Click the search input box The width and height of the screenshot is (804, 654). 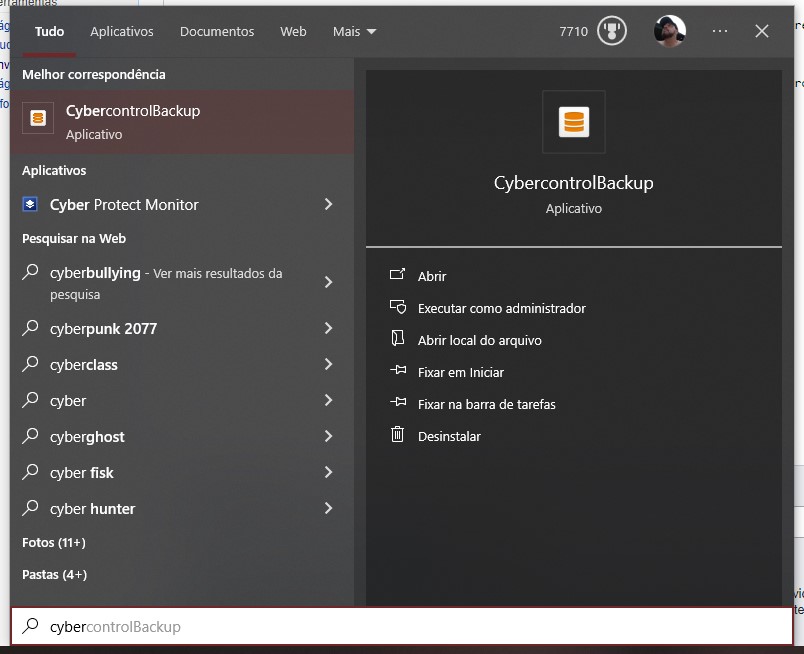(400, 626)
